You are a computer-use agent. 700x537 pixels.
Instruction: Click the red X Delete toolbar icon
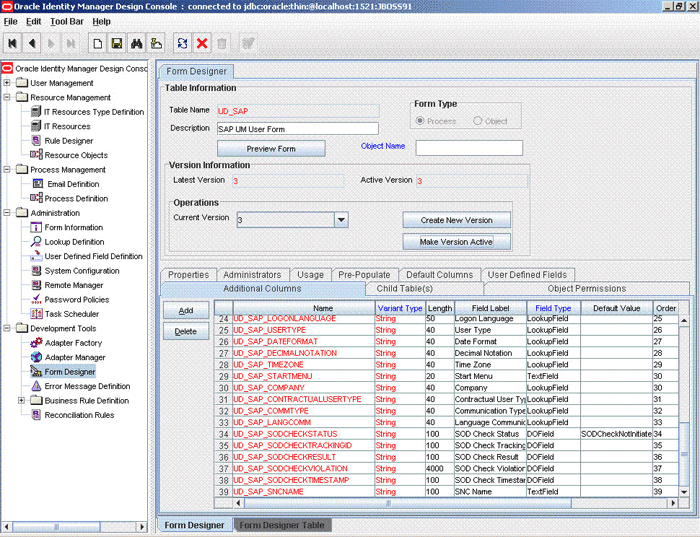coord(202,43)
